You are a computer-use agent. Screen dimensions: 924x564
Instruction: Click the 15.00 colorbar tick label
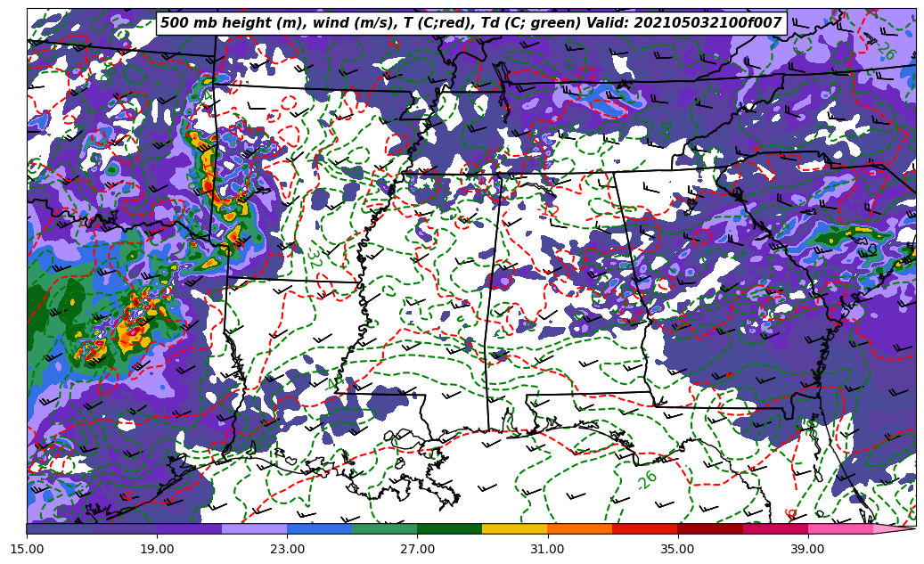pyautogui.click(x=27, y=550)
